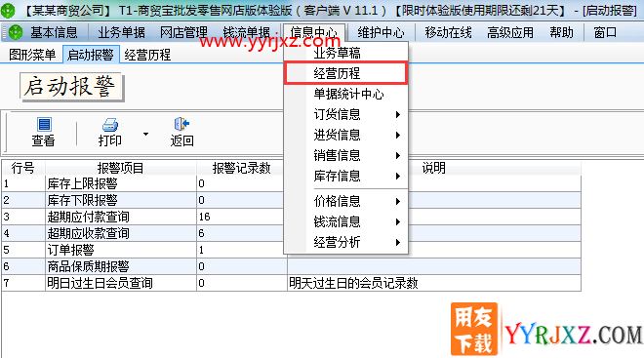The width and height of the screenshot is (644, 358).
Task: Select the 超期应付款查询 row
Action: pyautogui.click(x=291, y=217)
